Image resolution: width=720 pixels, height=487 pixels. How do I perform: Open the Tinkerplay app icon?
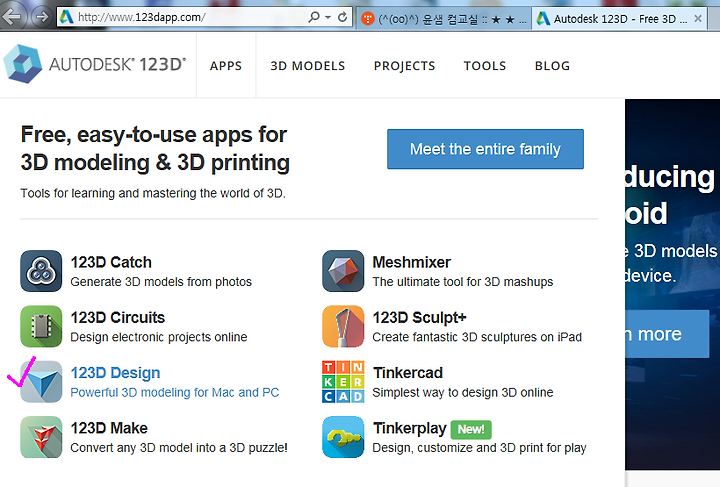coord(343,437)
